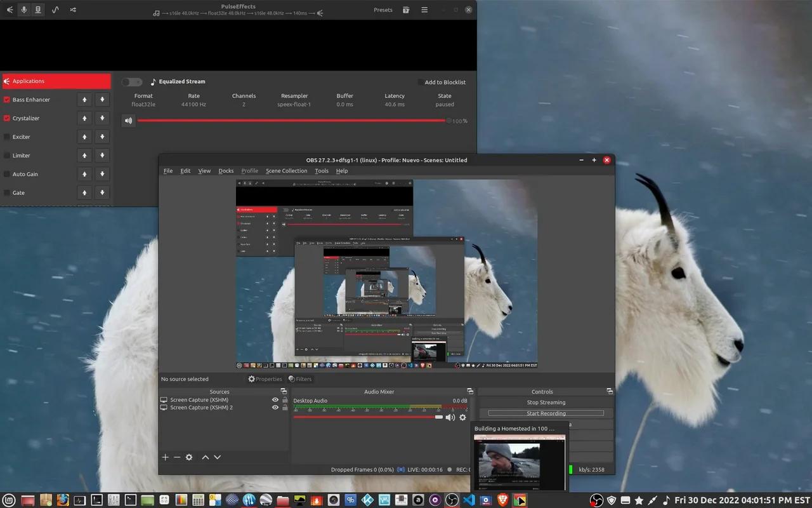Move selected source up in Sources list
Screen dimensions: 812x508
click(206, 457)
